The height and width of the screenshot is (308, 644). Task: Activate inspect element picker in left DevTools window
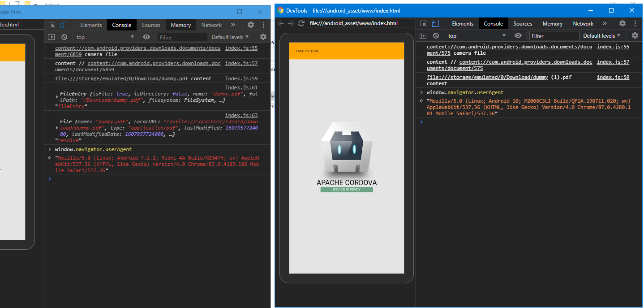tap(52, 25)
